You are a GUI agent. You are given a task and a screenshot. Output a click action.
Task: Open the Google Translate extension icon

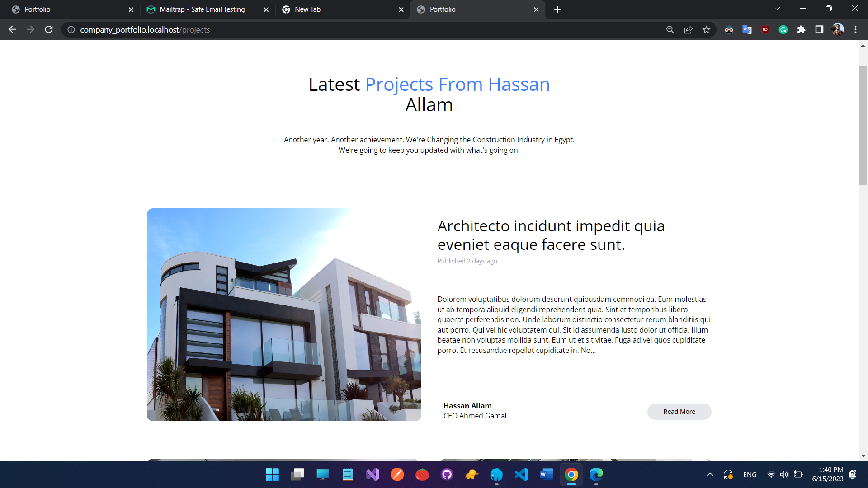[x=747, y=30]
